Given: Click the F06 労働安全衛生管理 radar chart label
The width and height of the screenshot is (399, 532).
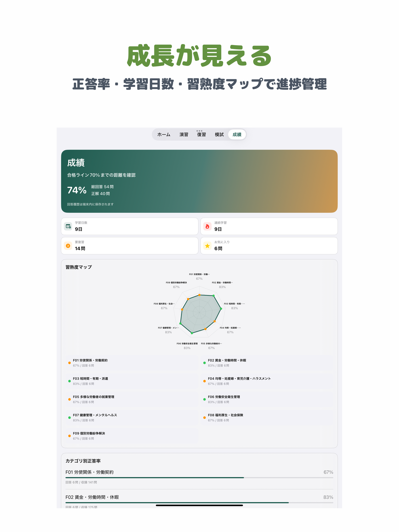Looking at the screenshot, I should 187,344.
